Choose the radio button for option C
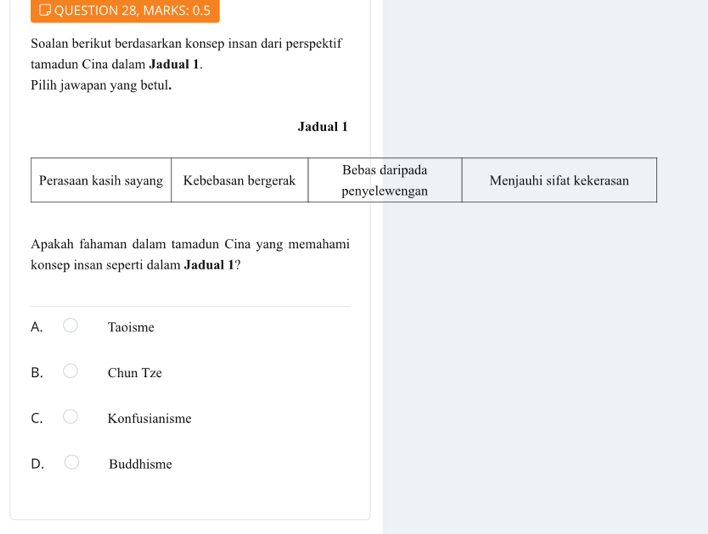This screenshot has height=534, width=708. [x=70, y=417]
